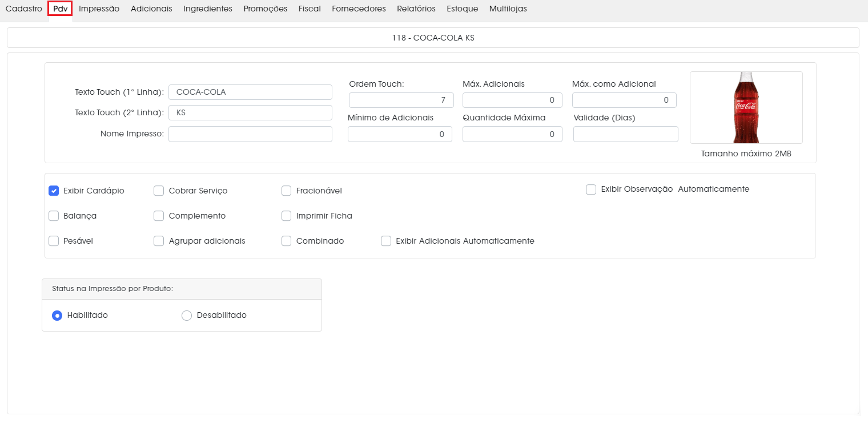The image size is (868, 424).
Task: Click the 118 - COCA-COLA KS title
Action: 433,38
